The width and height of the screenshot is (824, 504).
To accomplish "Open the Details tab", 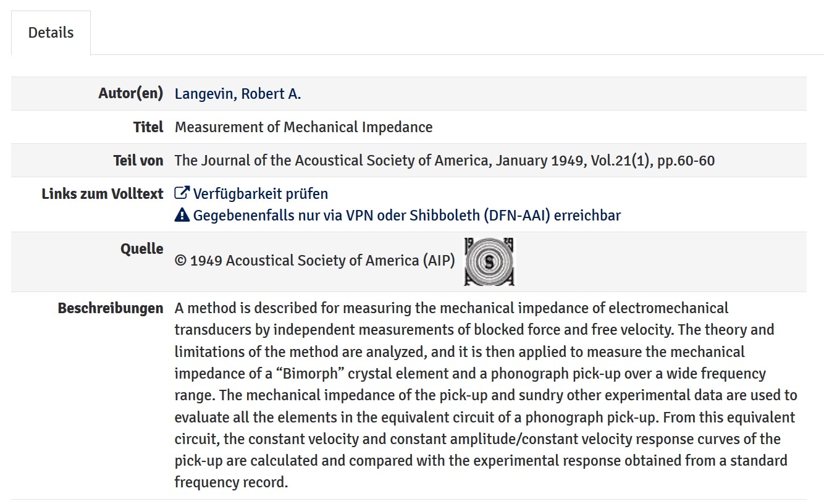I will [51, 33].
